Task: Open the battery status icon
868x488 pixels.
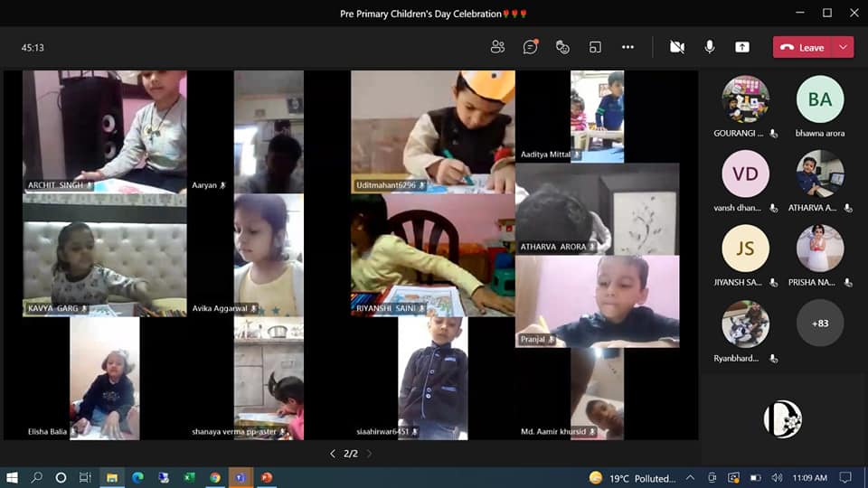Action: pos(756,477)
